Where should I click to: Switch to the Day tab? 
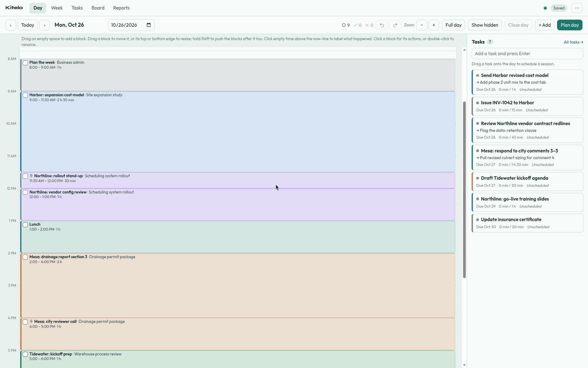point(38,8)
